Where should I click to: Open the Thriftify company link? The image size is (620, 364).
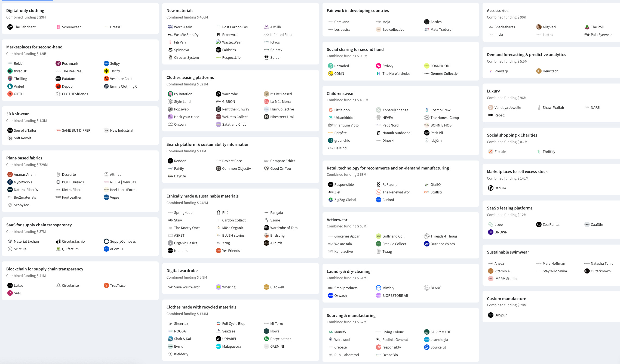tap(549, 152)
